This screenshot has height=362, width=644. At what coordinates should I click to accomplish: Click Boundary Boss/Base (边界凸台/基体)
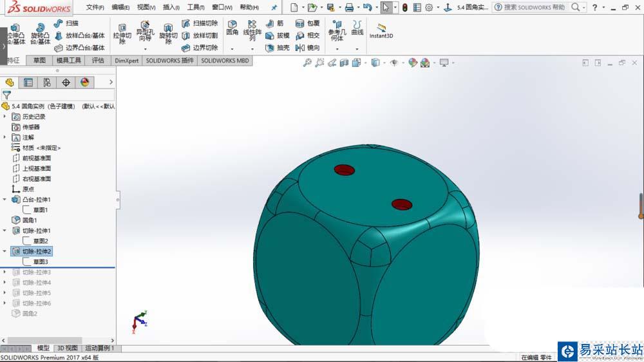click(x=80, y=48)
